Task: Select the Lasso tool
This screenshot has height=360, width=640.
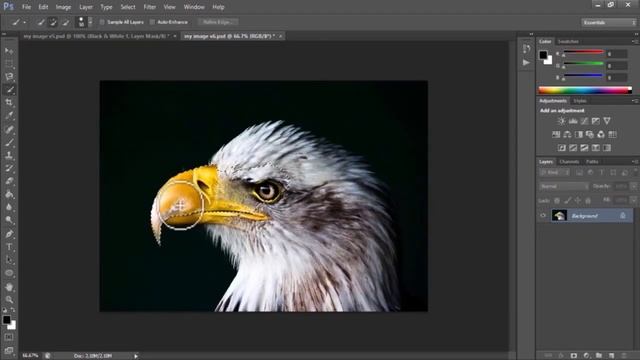Action: (x=9, y=77)
